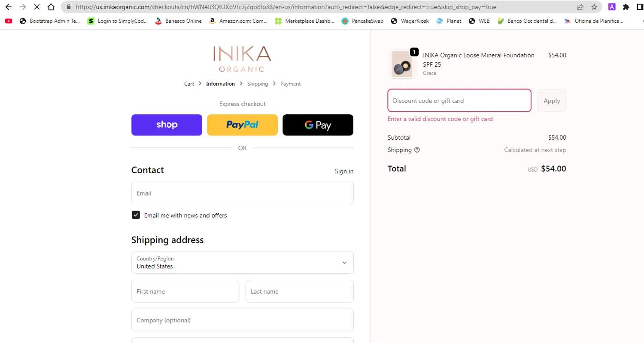Screen dimensions: 644x343
Task: Go back with the browser back arrow
Action: click(x=9, y=7)
